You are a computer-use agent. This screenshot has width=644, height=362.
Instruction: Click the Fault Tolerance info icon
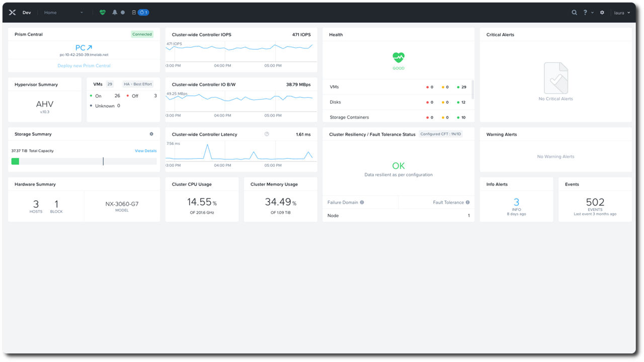pos(467,203)
